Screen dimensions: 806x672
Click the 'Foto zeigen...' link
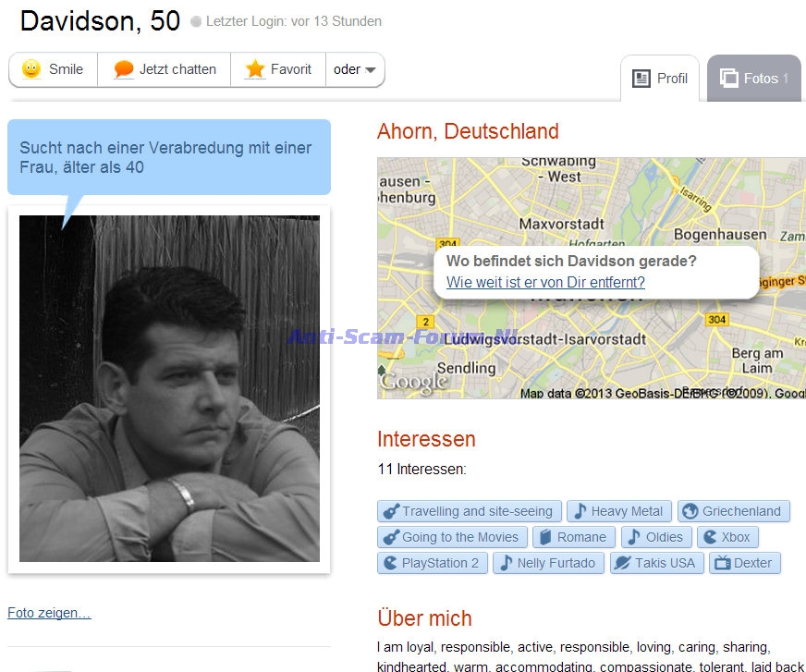point(49,612)
